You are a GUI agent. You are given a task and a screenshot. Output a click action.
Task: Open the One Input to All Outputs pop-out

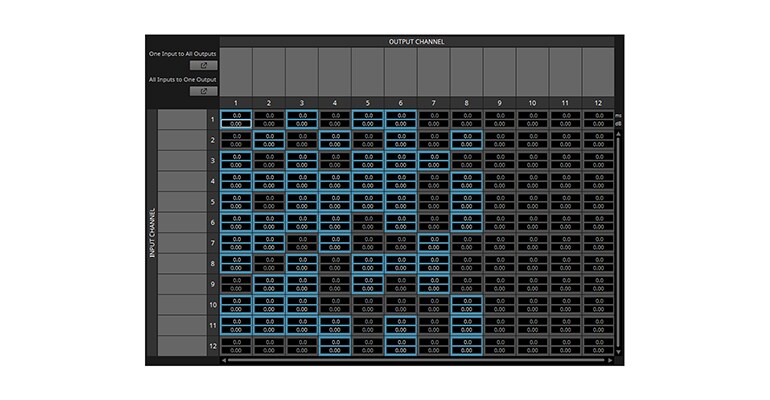pos(203,65)
